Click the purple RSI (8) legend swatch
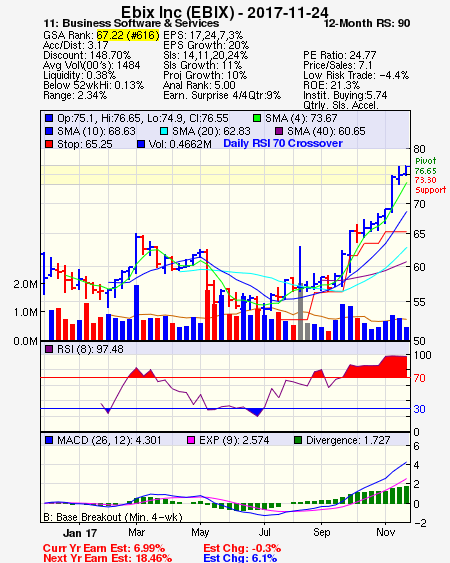Screen dimensions: 450x563 (x=49, y=349)
